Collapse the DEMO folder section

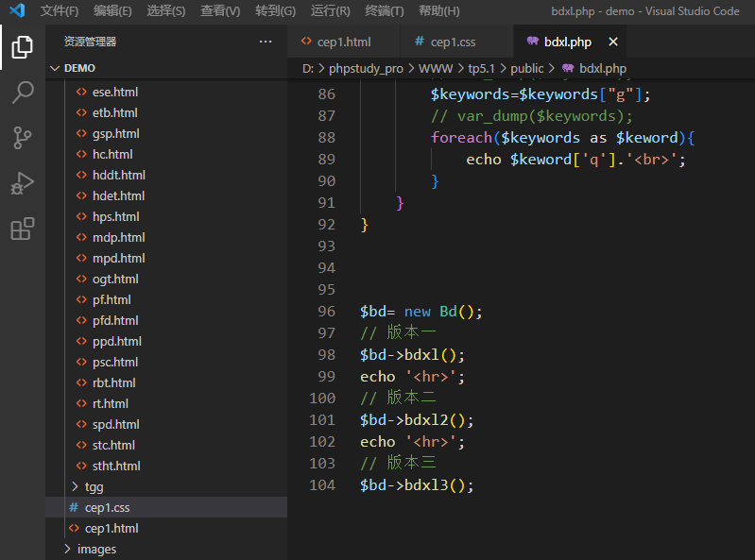tap(166, 68)
